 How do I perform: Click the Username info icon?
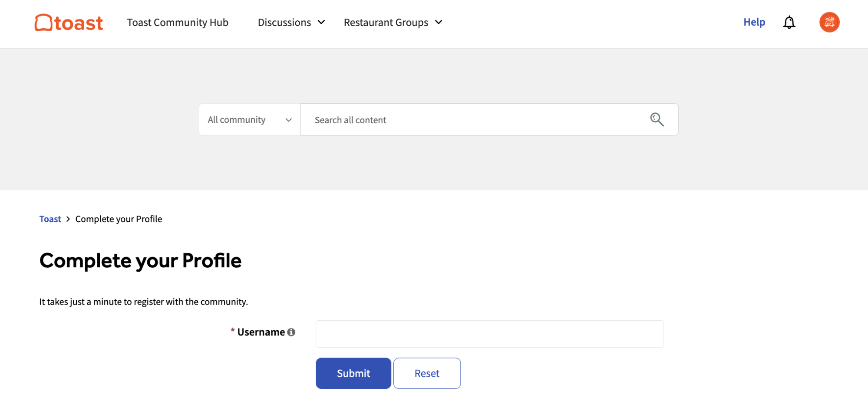click(x=291, y=332)
